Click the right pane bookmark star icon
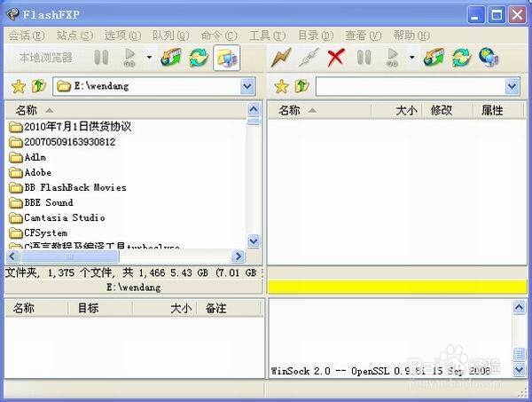 click(x=281, y=86)
